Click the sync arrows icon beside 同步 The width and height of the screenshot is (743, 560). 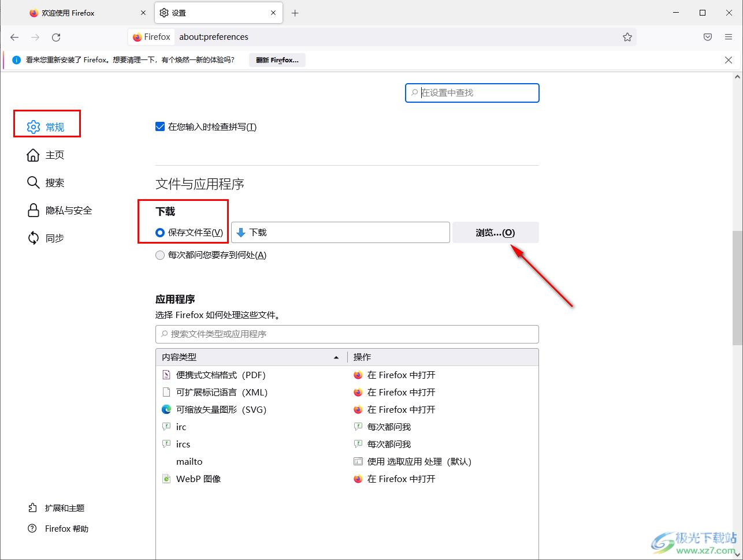point(34,238)
